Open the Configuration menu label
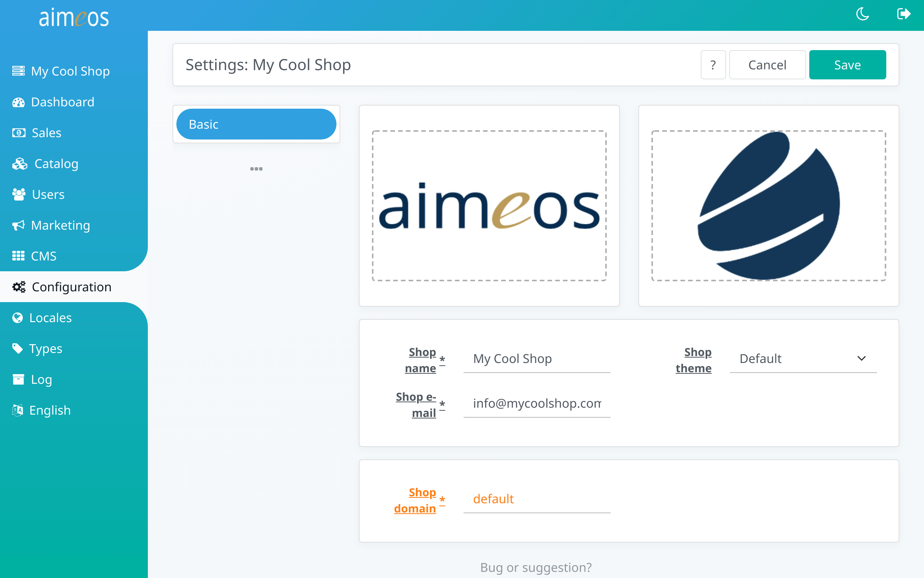The width and height of the screenshot is (924, 578). click(x=72, y=287)
